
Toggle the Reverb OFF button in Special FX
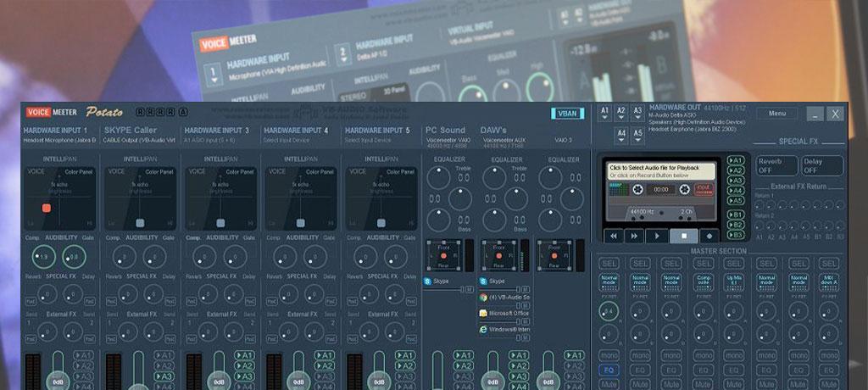(776, 165)
